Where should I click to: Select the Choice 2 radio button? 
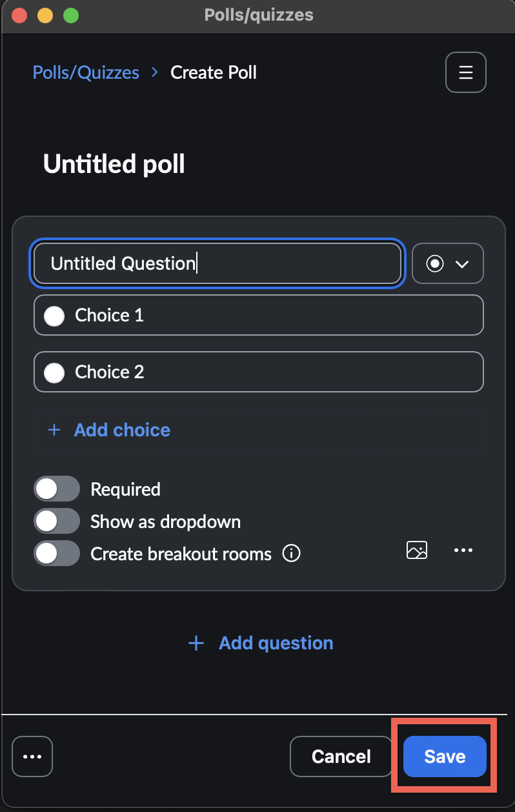(x=54, y=372)
